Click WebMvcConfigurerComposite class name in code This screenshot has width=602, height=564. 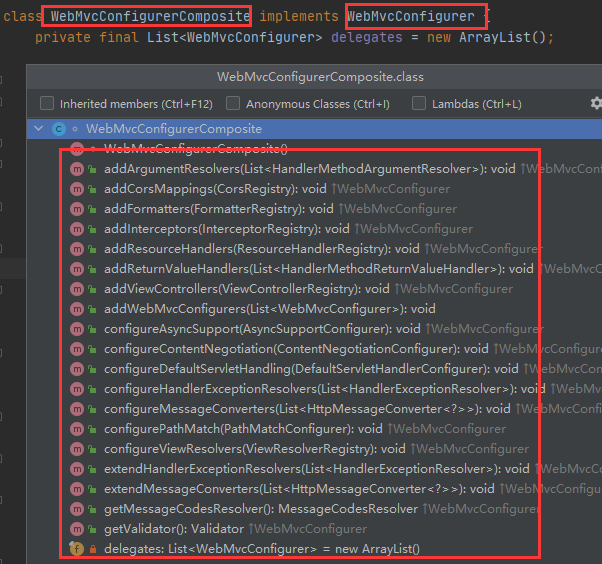click(x=150, y=16)
